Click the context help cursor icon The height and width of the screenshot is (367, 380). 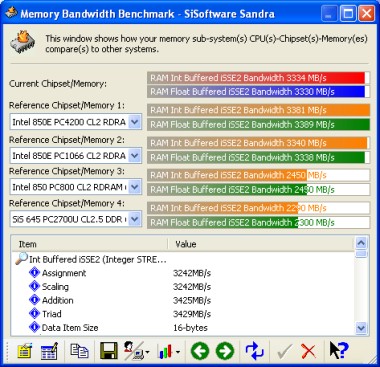(x=338, y=350)
